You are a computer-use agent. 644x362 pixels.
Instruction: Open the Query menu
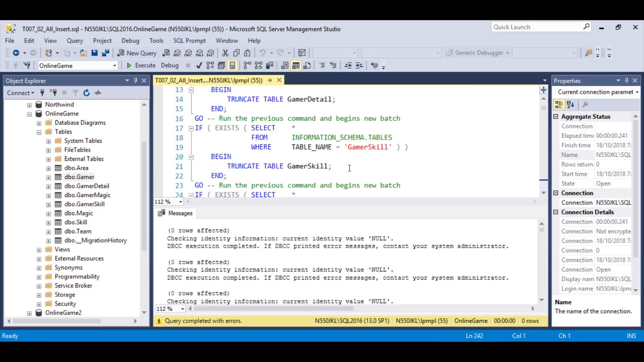(74, 41)
